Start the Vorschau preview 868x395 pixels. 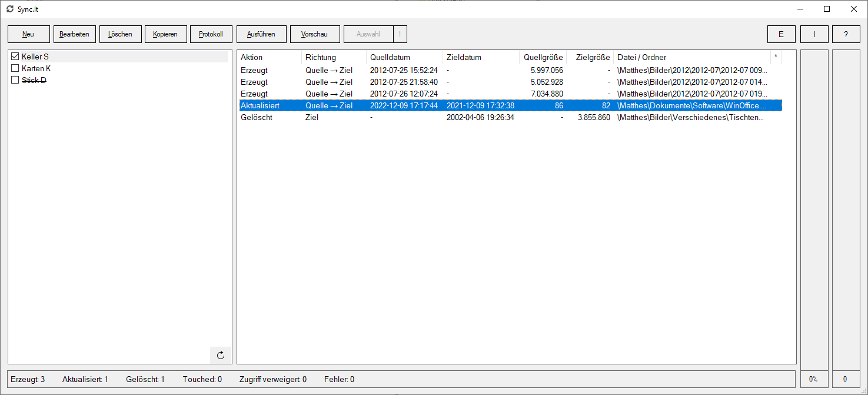pyautogui.click(x=315, y=34)
